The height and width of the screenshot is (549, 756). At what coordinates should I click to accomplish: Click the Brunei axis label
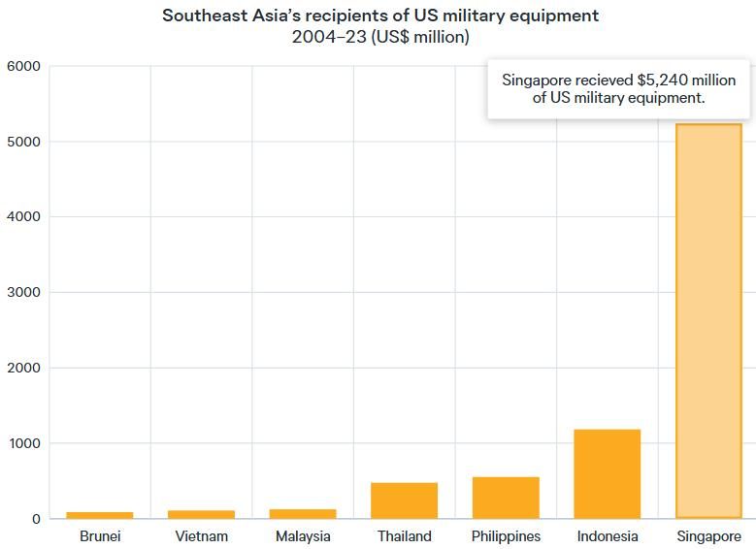point(100,536)
